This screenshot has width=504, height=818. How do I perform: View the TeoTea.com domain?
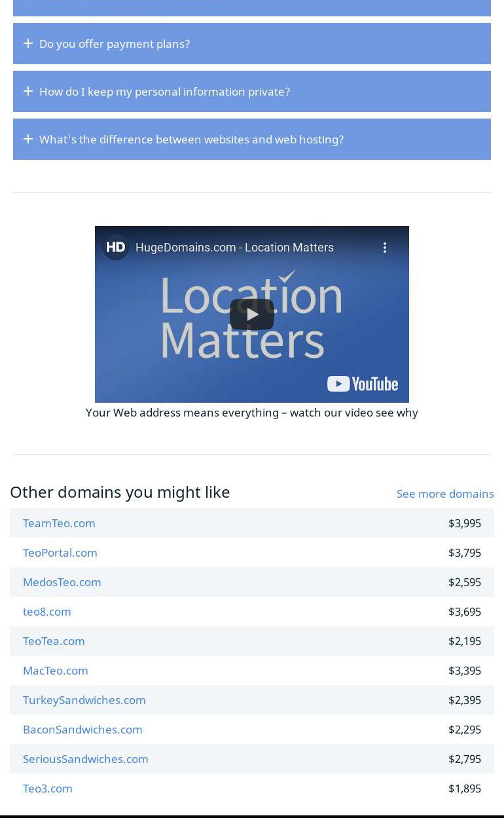[x=54, y=641]
